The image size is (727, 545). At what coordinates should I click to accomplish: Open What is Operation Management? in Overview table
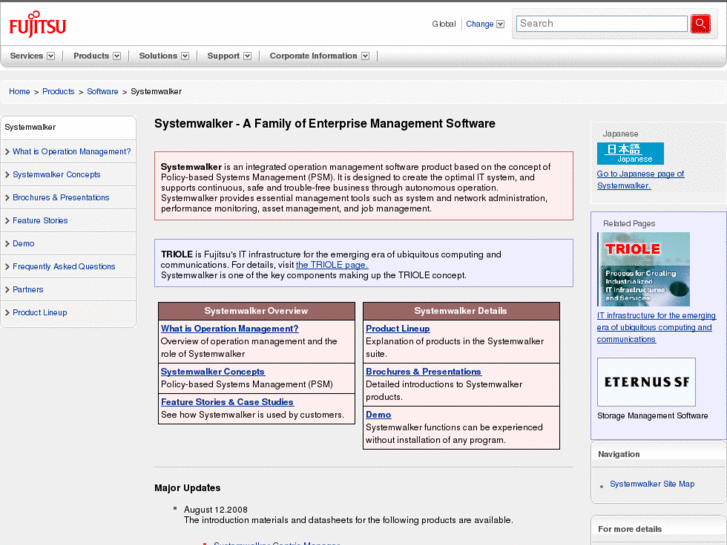tap(230, 328)
